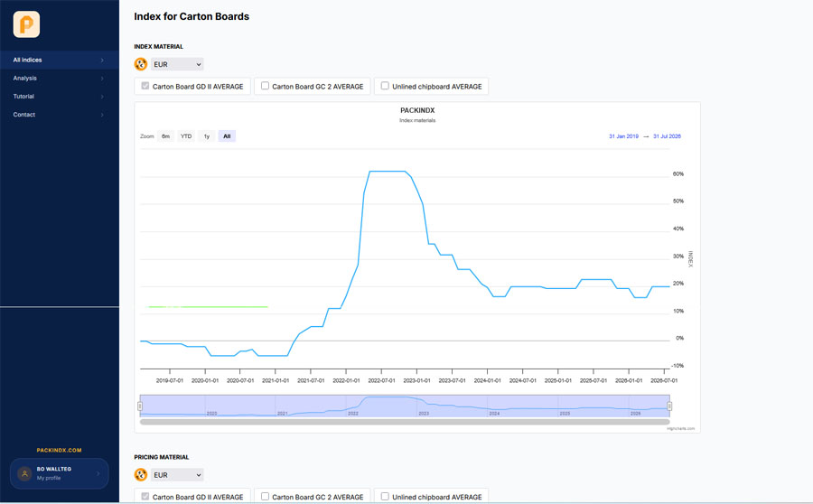Click the arrow icon next to Tutorial

[x=102, y=97]
